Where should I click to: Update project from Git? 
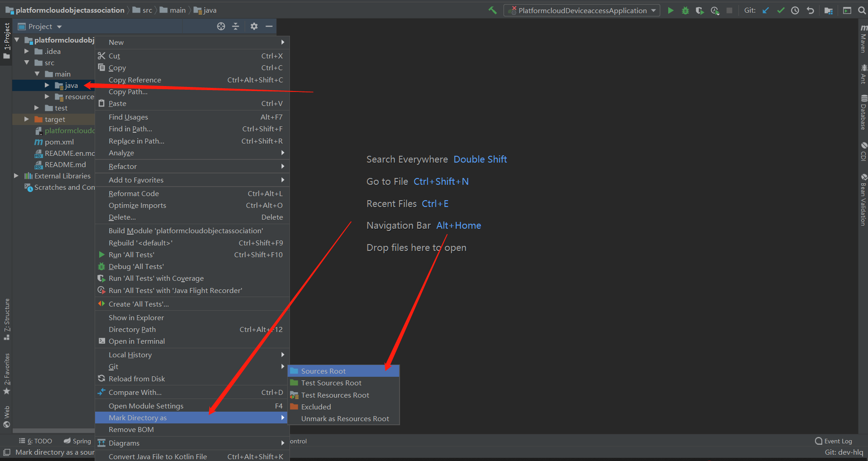(x=766, y=10)
